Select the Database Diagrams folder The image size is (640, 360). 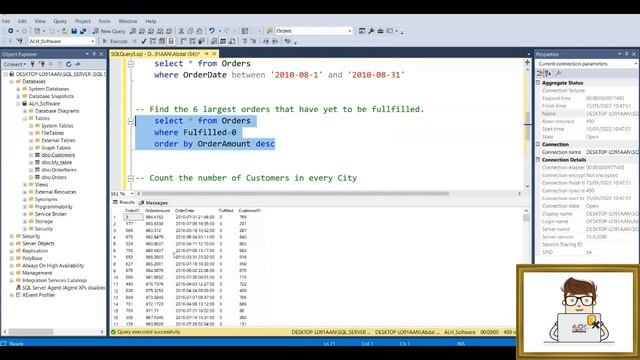tap(57, 111)
